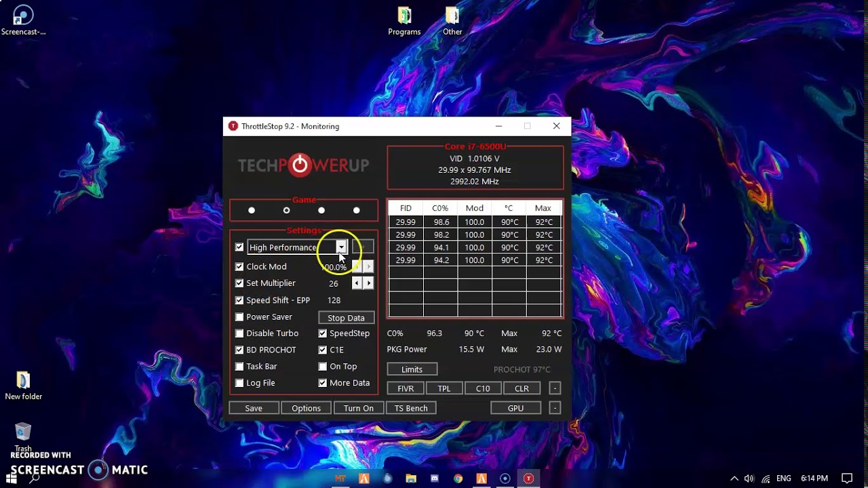Click the Screencast-O-Matic taskbar icon

tap(505, 479)
